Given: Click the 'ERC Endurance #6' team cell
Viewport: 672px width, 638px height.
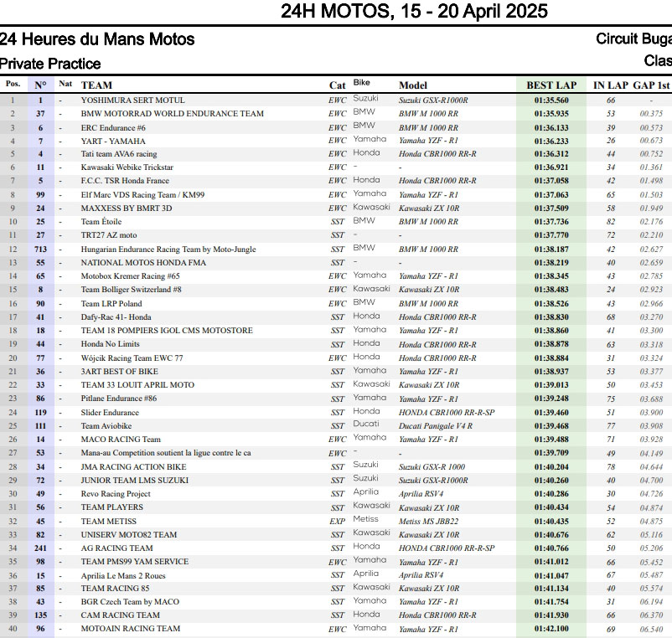Looking at the screenshot, I should (113, 127).
